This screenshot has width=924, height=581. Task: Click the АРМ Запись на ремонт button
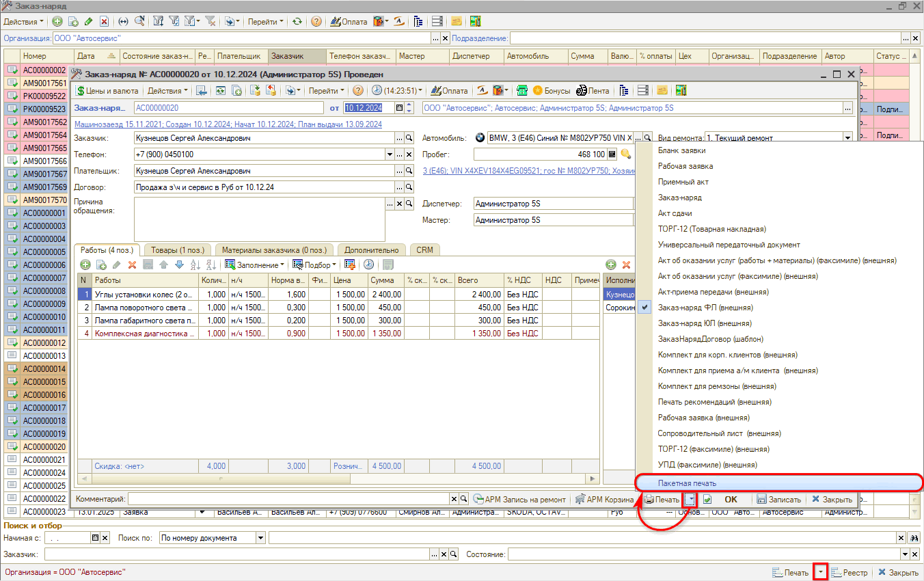tap(520, 500)
